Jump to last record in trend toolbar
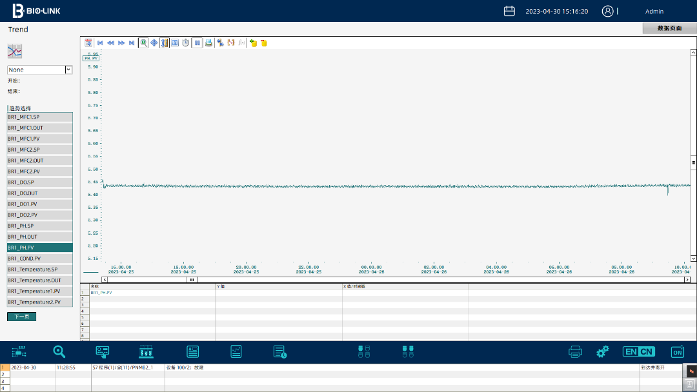The width and height of the screenshot is (698, 392). click(x=131, y=43)
